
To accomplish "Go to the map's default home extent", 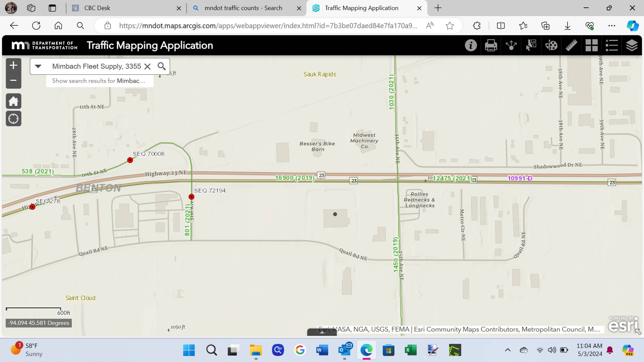I will (13, 101).
